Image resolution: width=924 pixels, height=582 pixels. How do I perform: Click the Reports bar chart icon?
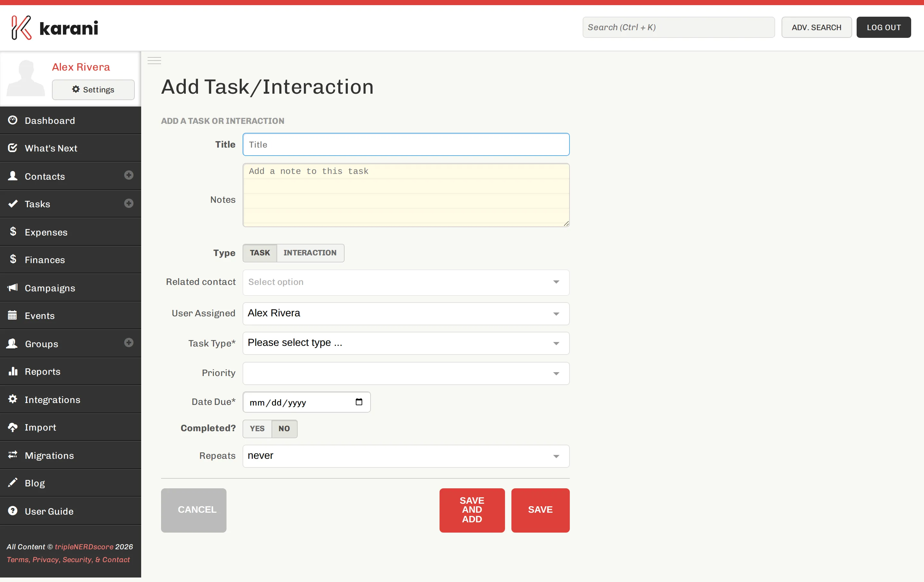pyautogui.click(x=13, y=371)
